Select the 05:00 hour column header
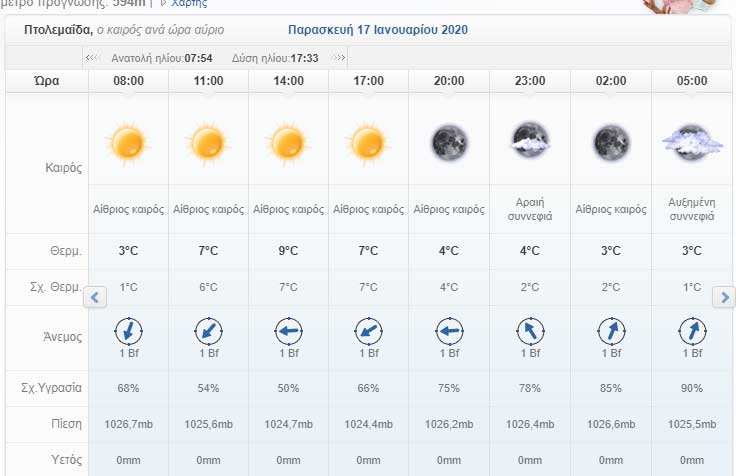This screenshot has height=476, width=736. pos(692,81)
